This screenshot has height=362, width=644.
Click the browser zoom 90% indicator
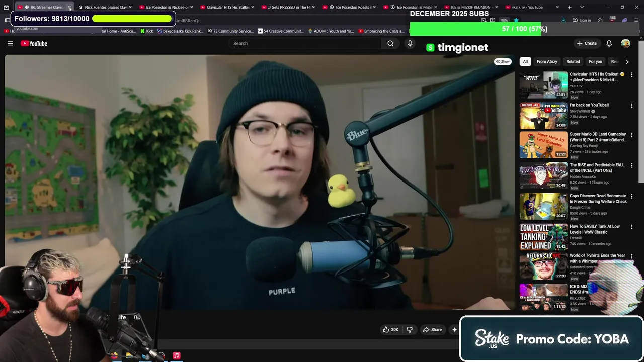click(504, 21)
